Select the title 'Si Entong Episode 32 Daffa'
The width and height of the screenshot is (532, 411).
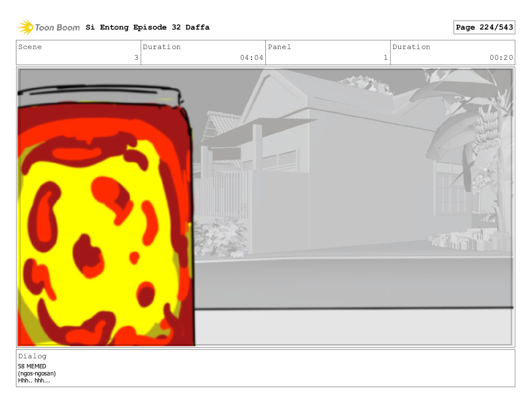[x=147, y=27]
